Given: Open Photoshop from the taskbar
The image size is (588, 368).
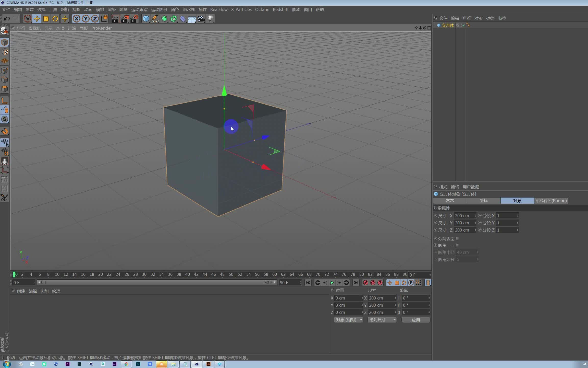Looking at the screenshot, I should [138, 364].
